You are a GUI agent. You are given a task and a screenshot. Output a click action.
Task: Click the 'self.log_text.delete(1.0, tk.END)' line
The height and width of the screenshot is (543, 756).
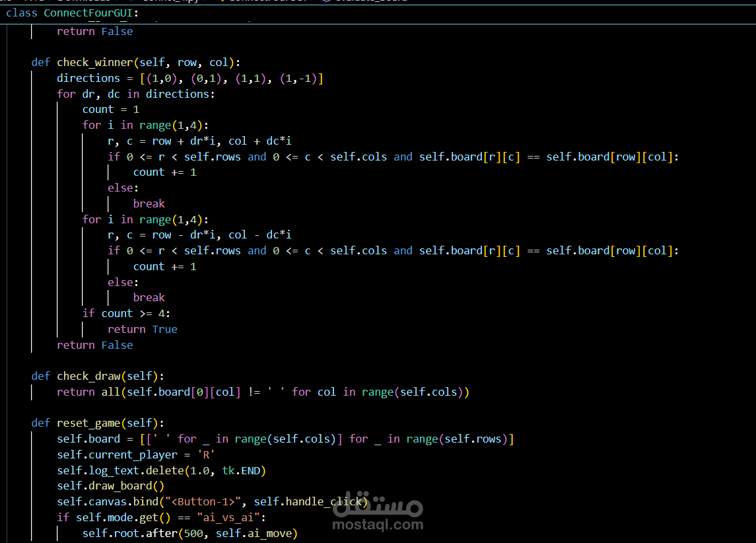coord(162,470)
